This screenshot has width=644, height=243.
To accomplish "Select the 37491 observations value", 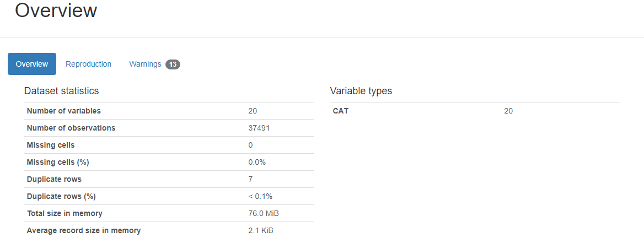I will (259, 128).
